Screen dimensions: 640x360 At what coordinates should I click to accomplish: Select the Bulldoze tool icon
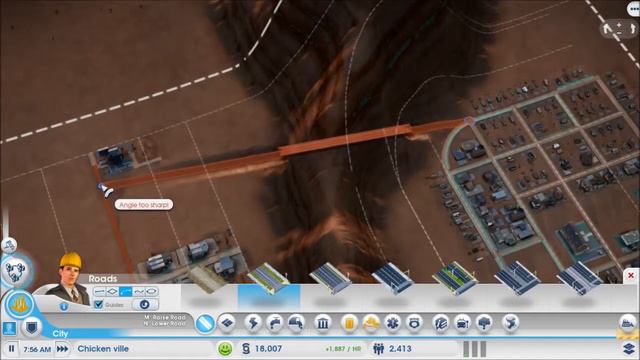(628, 323)
